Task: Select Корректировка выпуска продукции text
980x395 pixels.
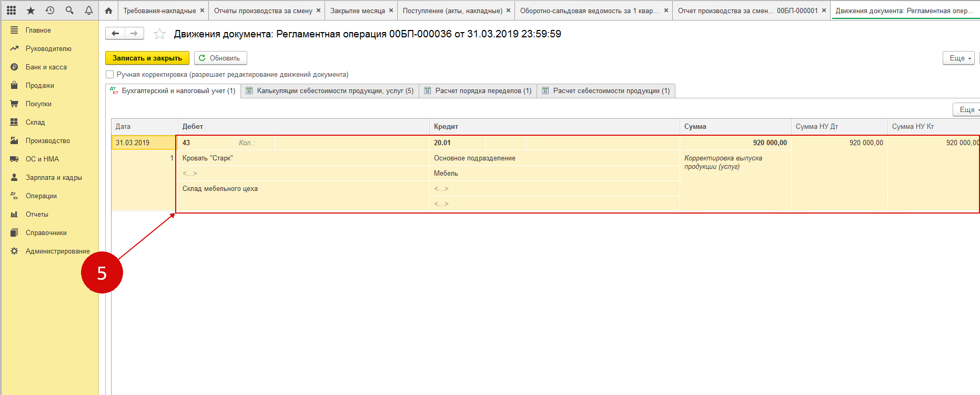Action: (x=723, y=162)
